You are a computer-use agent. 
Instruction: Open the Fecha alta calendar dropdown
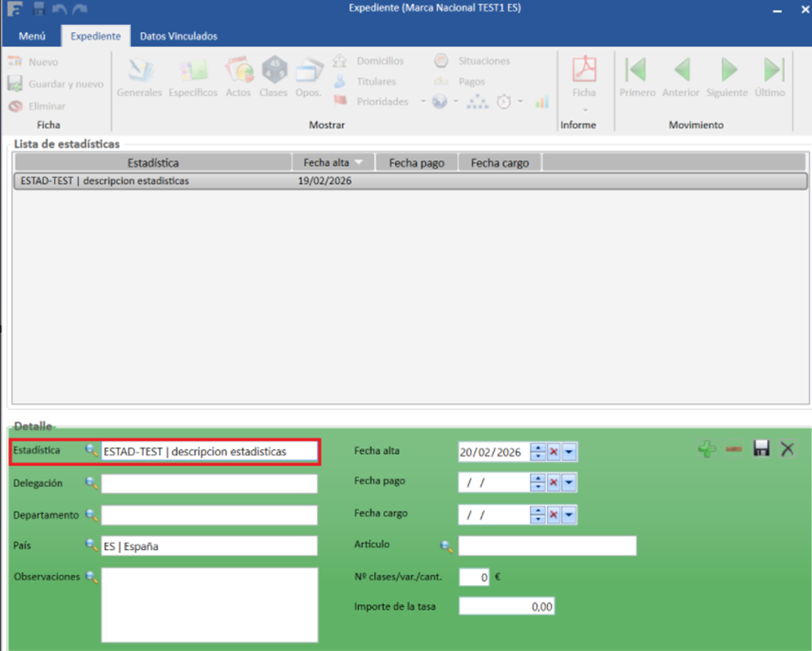click(569, 452)
